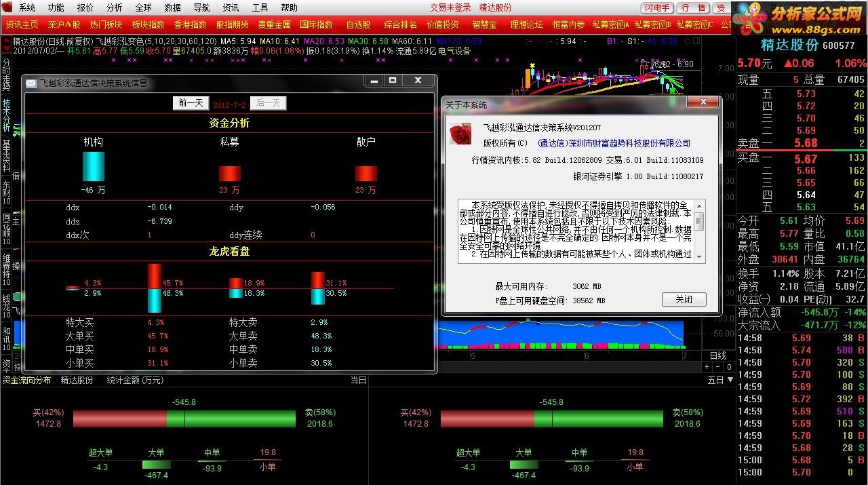Select 智慧宝 in red toolbar
Viewport: 868px width, 485px height.
[x=485, y=24]
